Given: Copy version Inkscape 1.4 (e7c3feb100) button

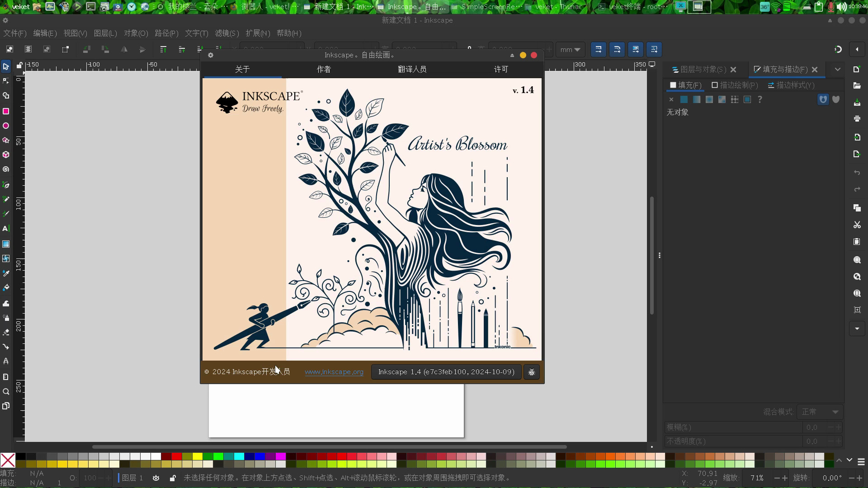Looking at the screenshot, I should pyautogui.click(x=446, y=372).
